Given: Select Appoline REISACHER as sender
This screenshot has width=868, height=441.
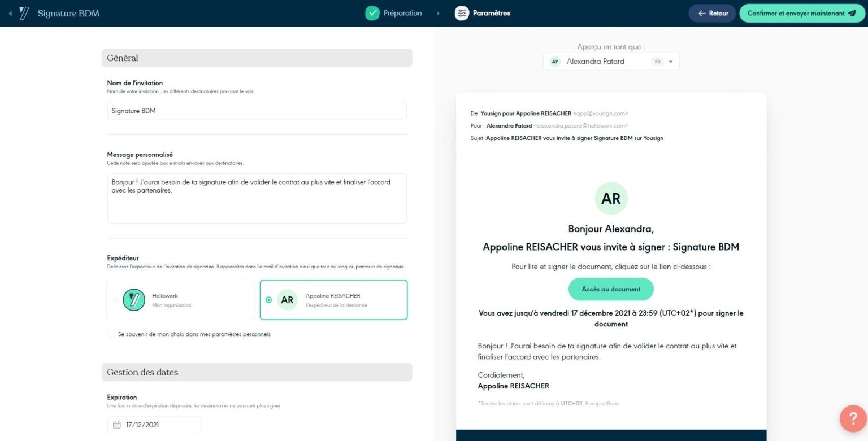Looking at the screenshot, I should (270, 300).
